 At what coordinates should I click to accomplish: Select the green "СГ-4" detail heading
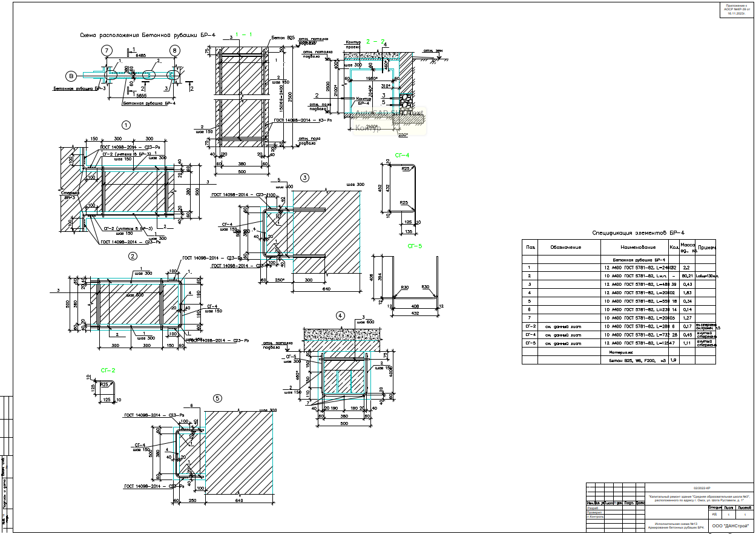pos(403,155)
